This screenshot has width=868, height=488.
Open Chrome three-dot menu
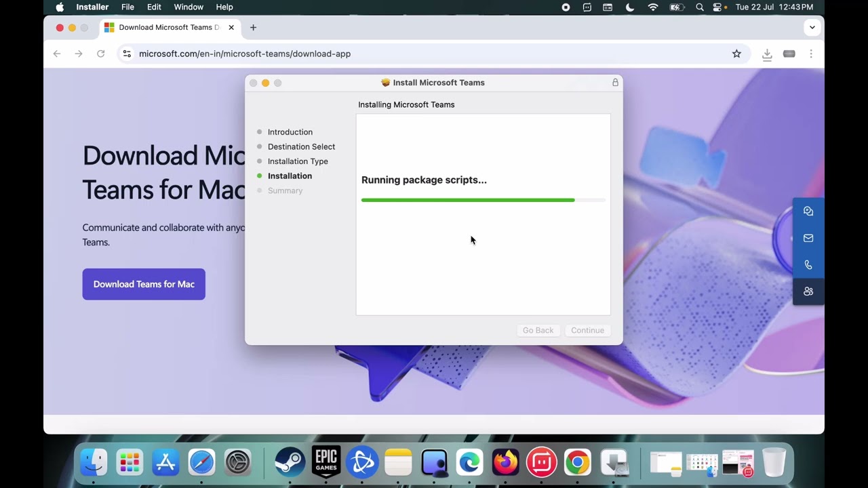click(810, 54)
